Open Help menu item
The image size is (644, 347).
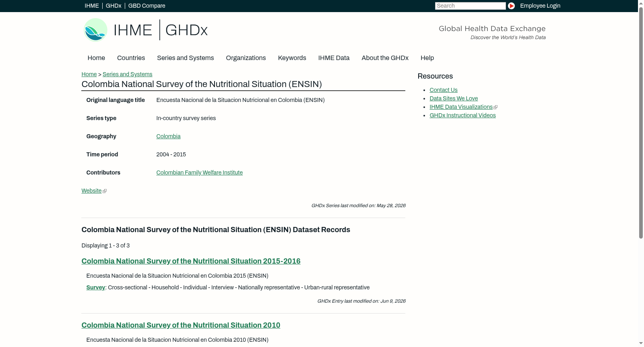[427, 58]
